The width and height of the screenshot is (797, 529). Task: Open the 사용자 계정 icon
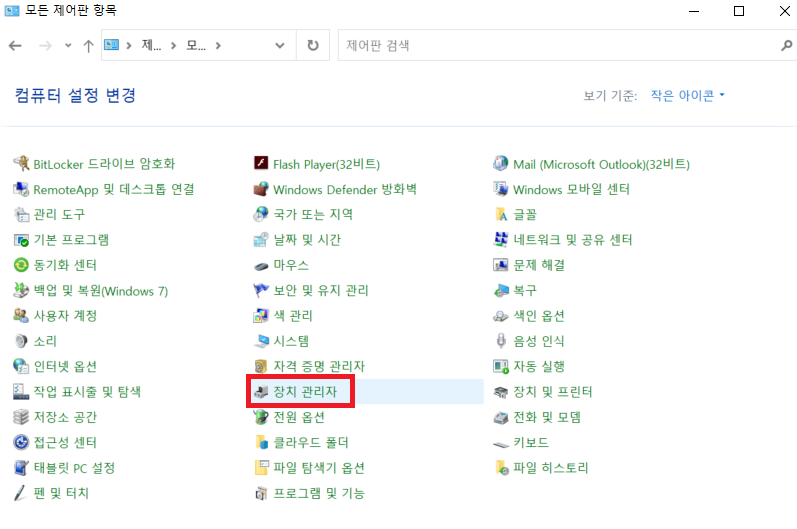tap(21, 316)
